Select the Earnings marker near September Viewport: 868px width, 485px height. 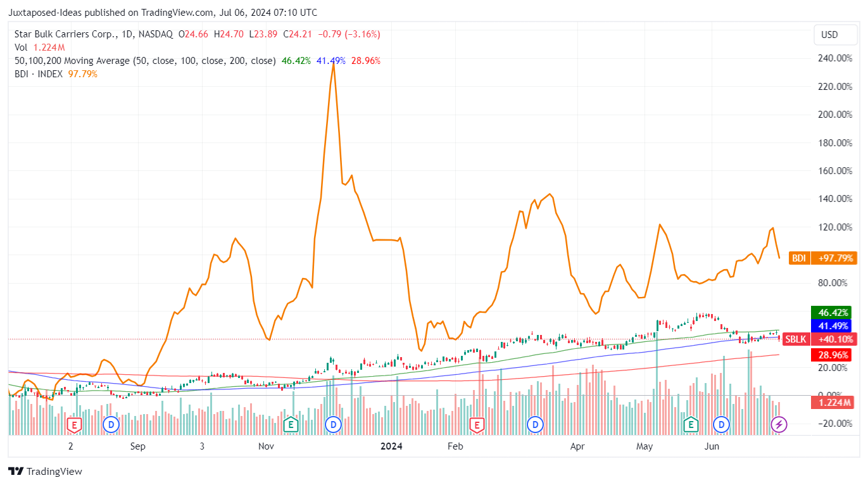[x=74, y=425]
